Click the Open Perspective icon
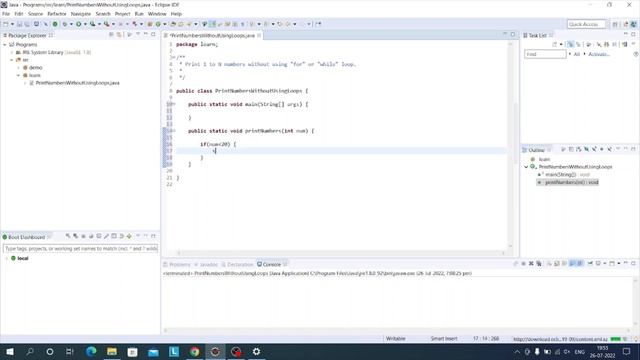Screen dimensions: 640x360 pyautogui.click(x=615, y=24)
